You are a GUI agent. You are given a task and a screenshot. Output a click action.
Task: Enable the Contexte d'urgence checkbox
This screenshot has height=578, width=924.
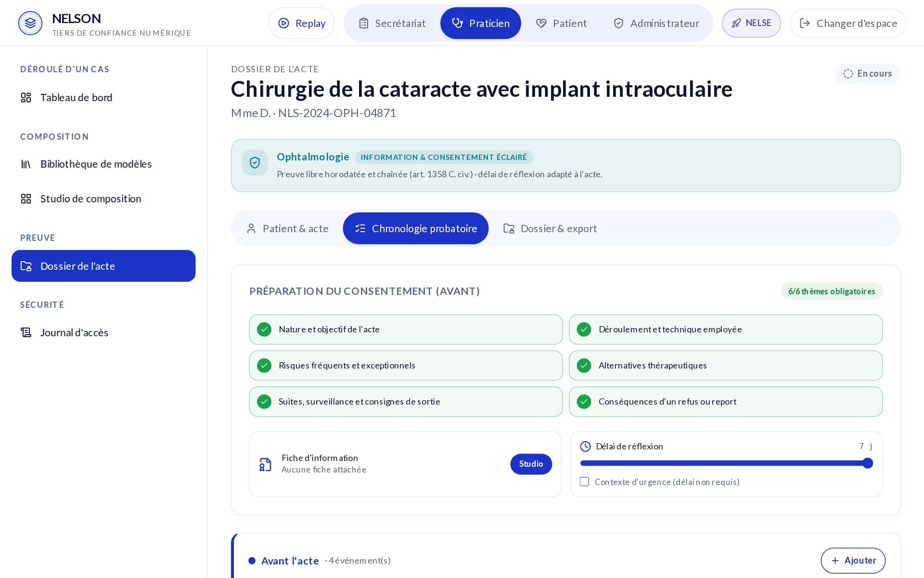tap(585, 482)
